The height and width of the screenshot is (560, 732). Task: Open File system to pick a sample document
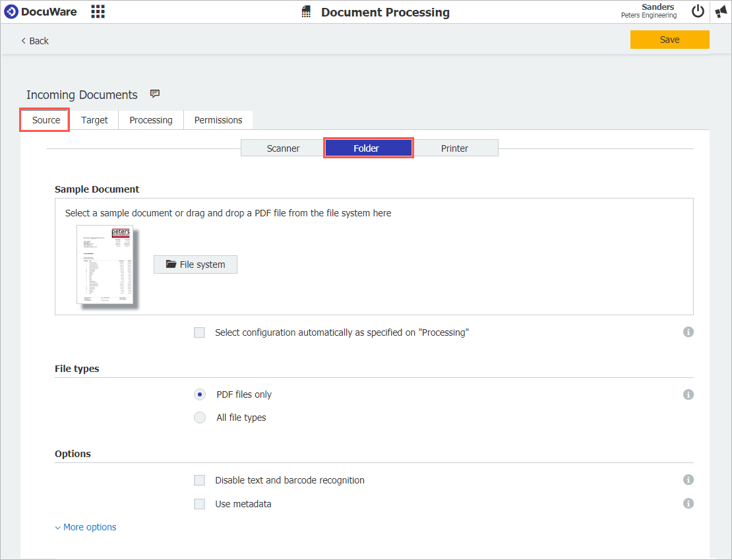click(195, 264)
